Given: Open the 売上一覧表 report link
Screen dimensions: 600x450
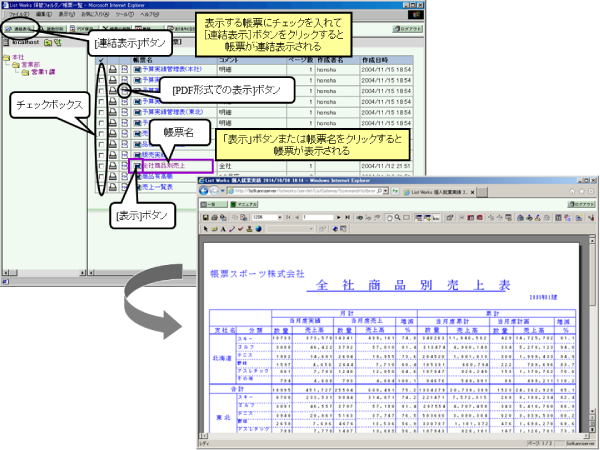Looking at the screenshot, I should tap(157, 187).
